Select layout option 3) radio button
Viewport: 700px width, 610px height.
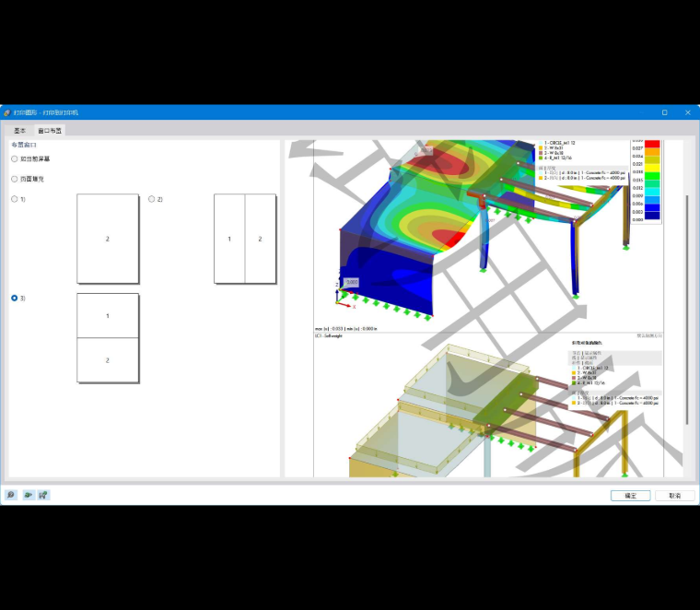15,298
